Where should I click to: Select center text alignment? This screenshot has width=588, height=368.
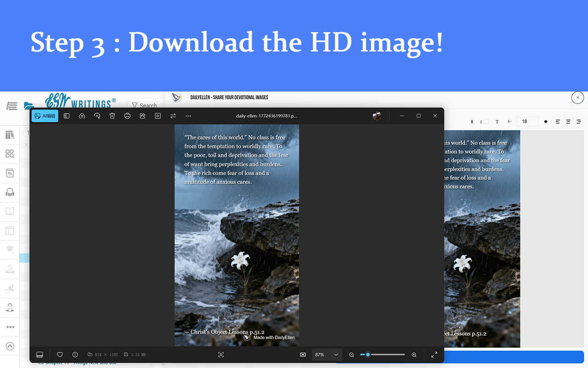click(568, 121)
